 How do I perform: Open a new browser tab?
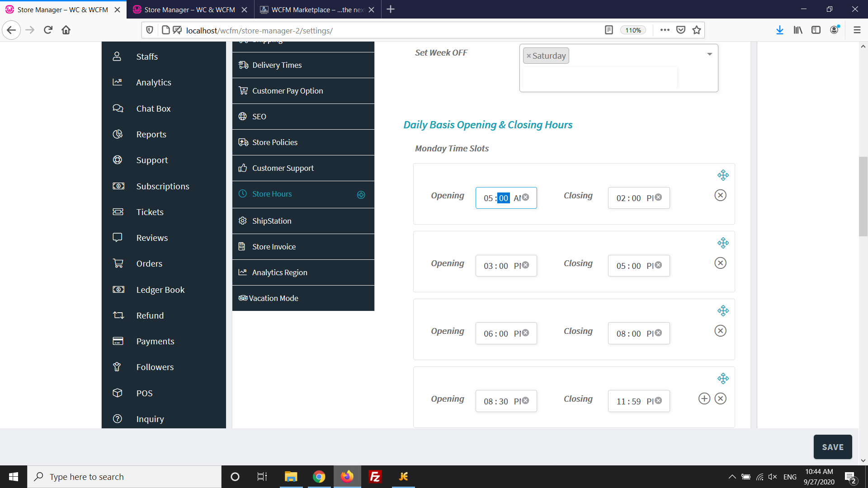tap(391, 9)
